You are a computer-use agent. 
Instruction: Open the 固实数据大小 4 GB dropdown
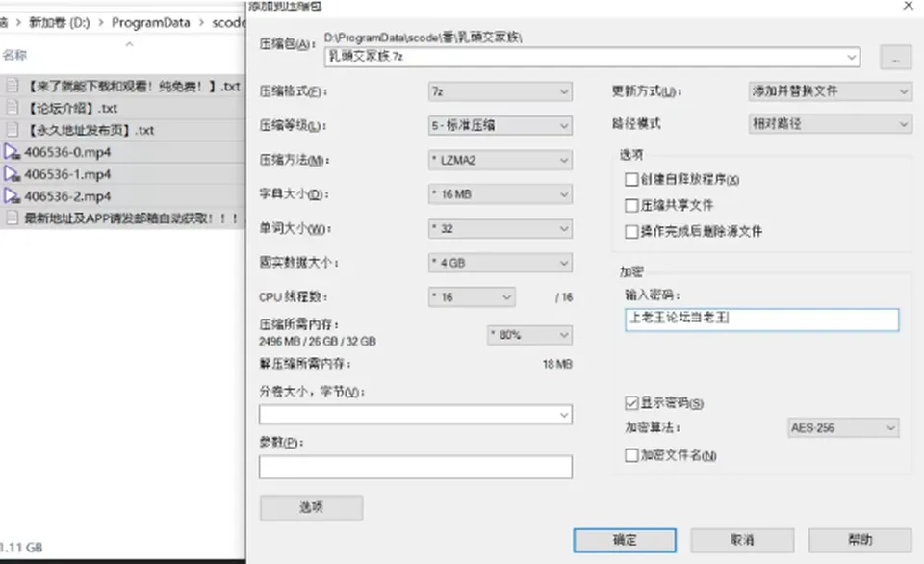click(500, 262)
